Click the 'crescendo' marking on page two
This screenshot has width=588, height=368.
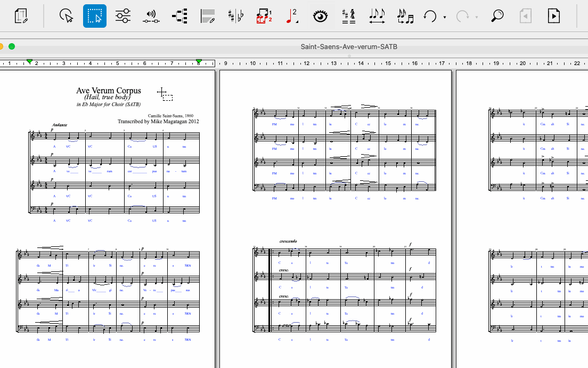click(x=288, y=241)
